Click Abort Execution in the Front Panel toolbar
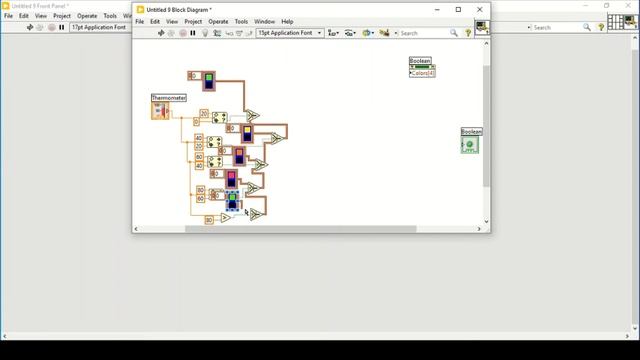The image size is (640, 360). (51, 27)
